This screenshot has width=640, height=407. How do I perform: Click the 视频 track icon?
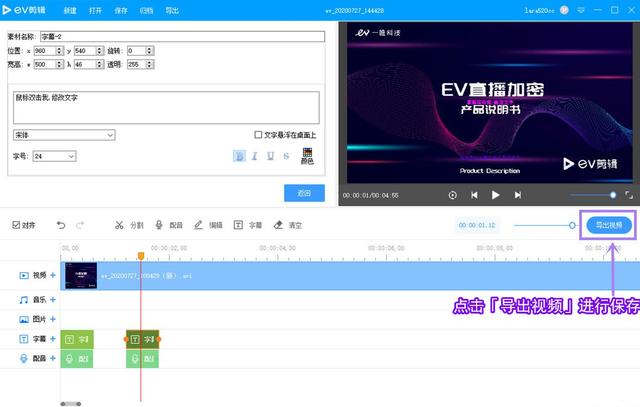point(24,276)
